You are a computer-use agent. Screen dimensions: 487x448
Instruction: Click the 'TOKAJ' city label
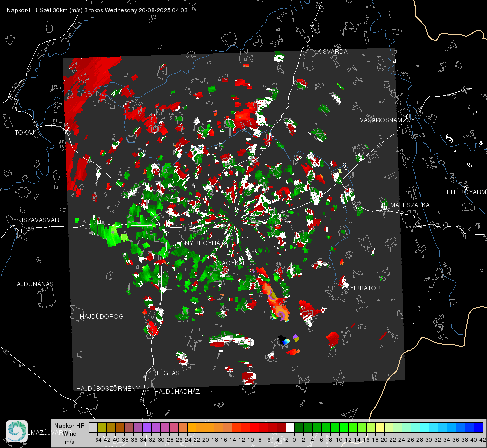[x=24, y=133]
